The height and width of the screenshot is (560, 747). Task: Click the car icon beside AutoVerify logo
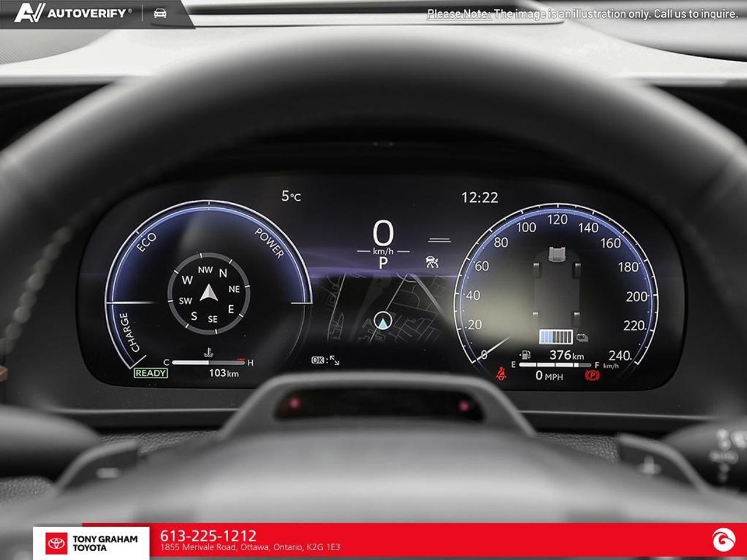tap(160, 13)
